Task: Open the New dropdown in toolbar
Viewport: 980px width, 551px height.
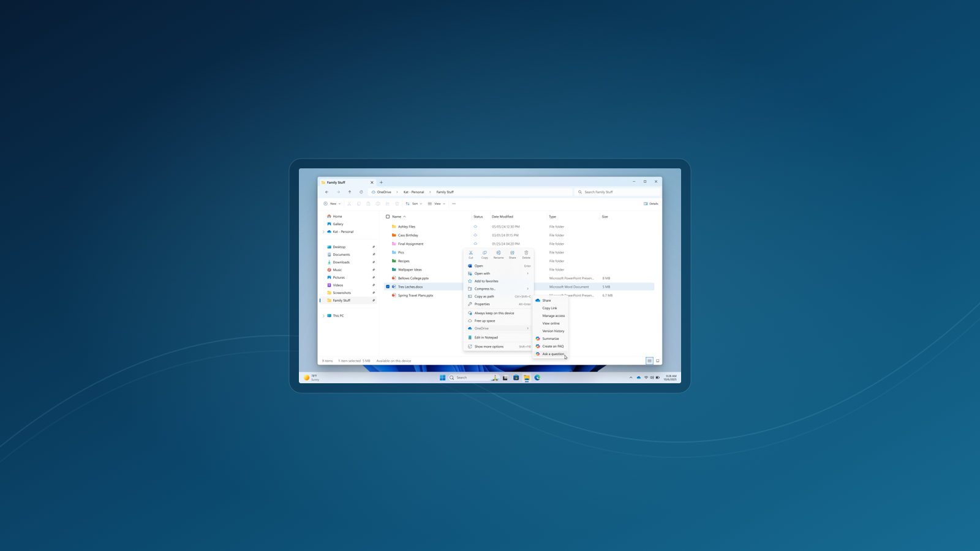Action: (332, 204)
